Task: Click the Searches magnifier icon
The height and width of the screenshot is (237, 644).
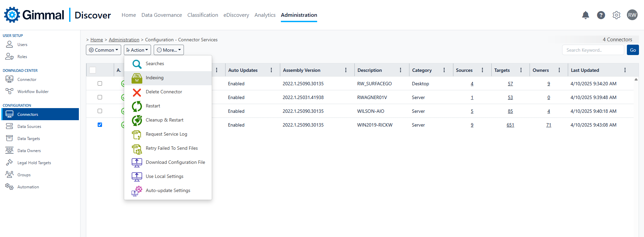Action: click(x=137, y=64)
